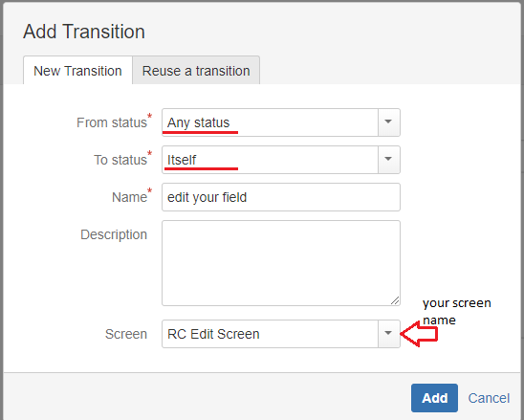Switch to the New Transition tab
Viewport: 524px width, 420px height.
point(77,71)
